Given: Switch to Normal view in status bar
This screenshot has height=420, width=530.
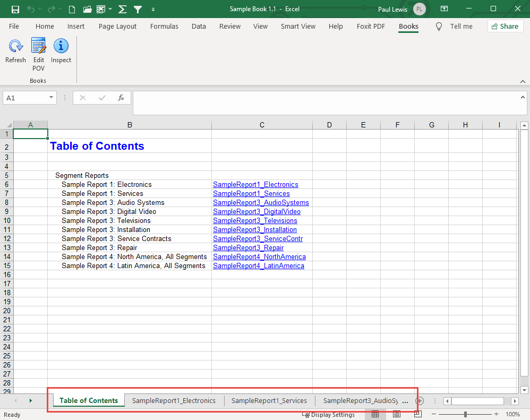Looking at the screenshot, I should (x=375, y=415).
